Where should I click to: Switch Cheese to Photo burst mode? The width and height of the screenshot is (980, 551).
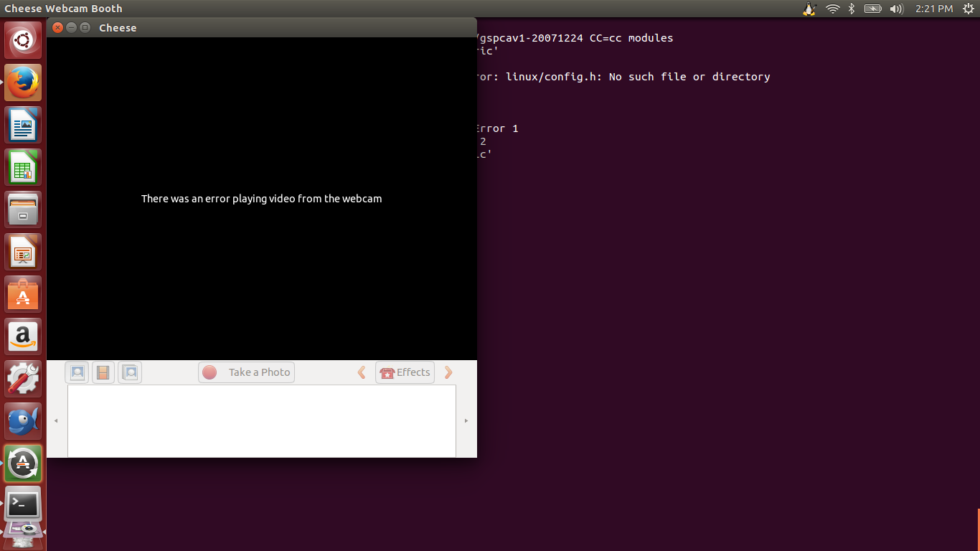(x=130, y=372)
